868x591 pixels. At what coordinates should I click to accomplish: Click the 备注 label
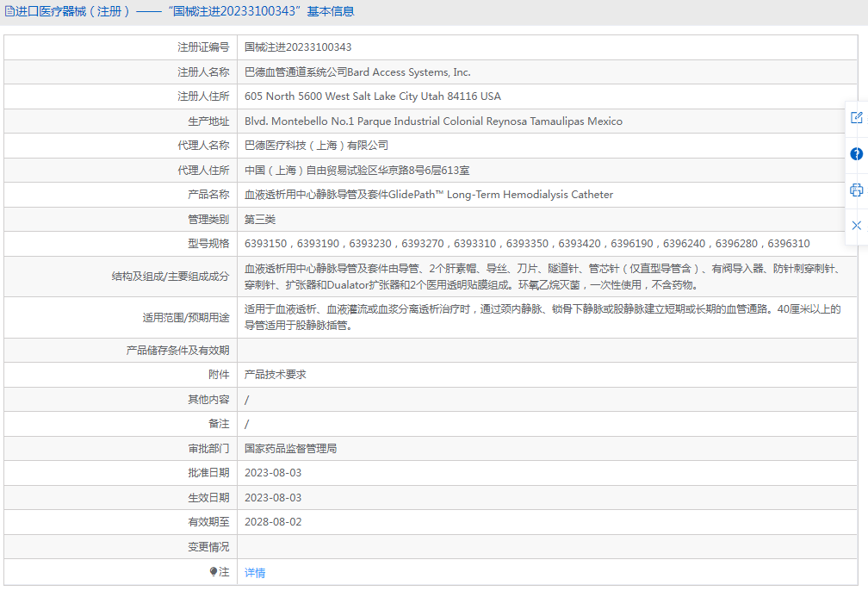click(219, 424)
